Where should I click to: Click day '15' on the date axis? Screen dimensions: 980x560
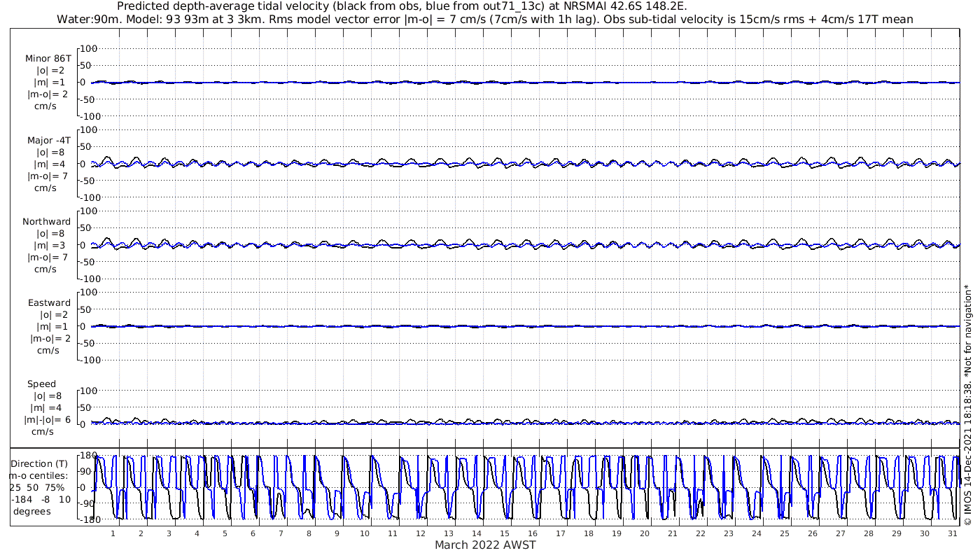[505, 533]
